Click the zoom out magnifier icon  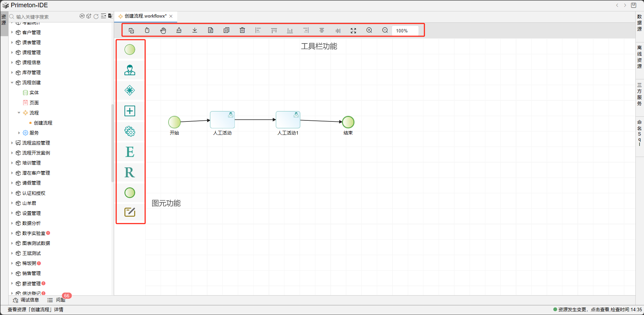click(x=385, y=30)
